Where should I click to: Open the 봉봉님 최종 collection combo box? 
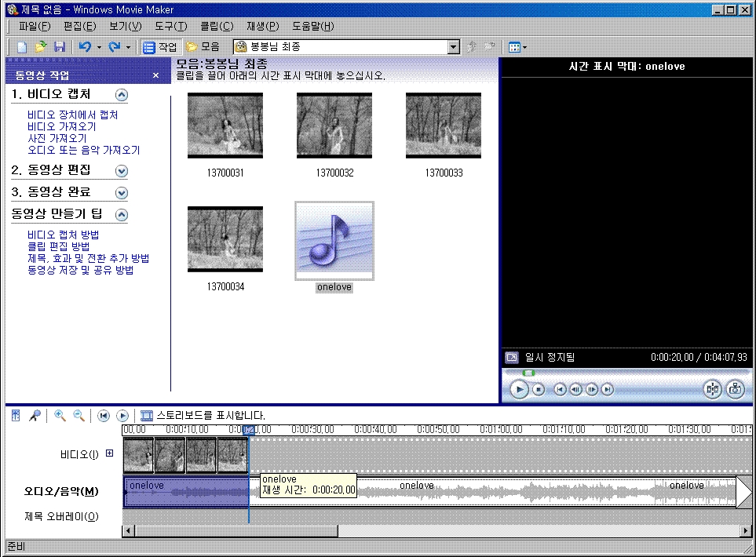tap(345, 47)
